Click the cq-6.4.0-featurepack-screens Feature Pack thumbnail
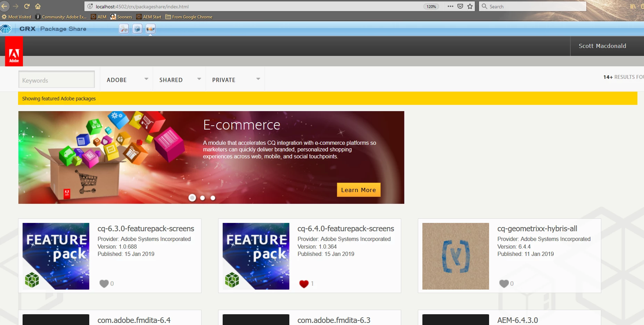 click(x=256, y=256)
